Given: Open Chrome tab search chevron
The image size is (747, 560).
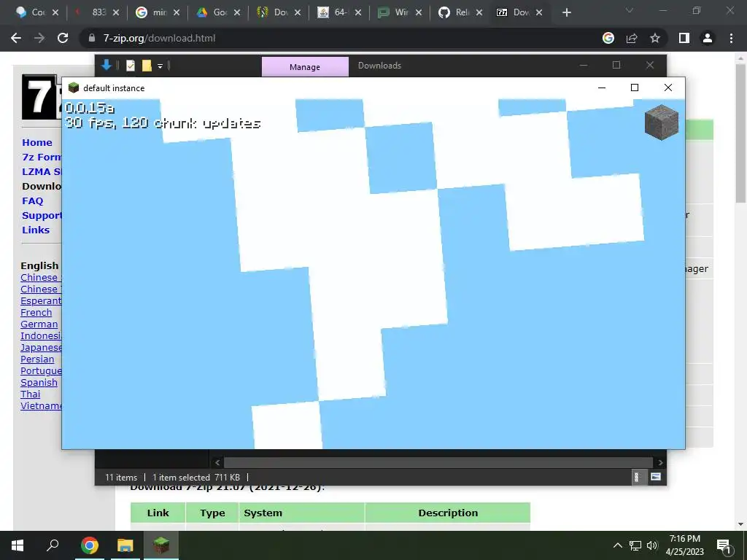Looking at the screenshot, I should click(630, 10).
